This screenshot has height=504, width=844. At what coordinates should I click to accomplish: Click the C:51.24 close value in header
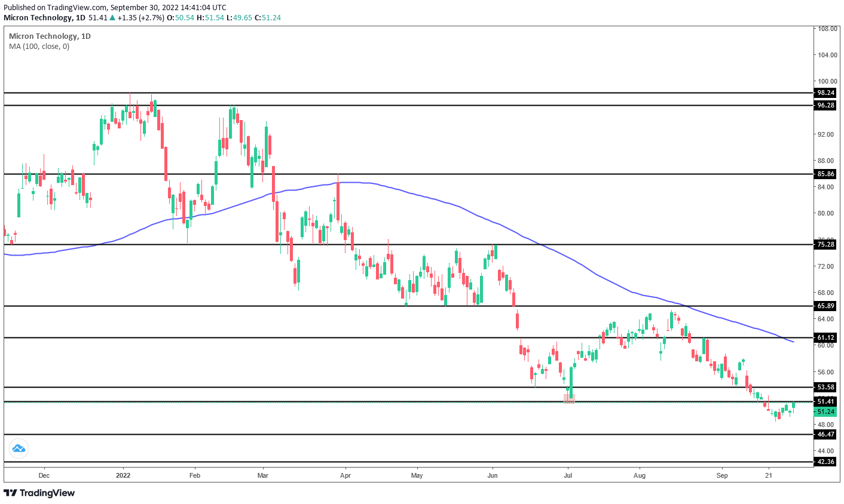(x=268, y=18)
